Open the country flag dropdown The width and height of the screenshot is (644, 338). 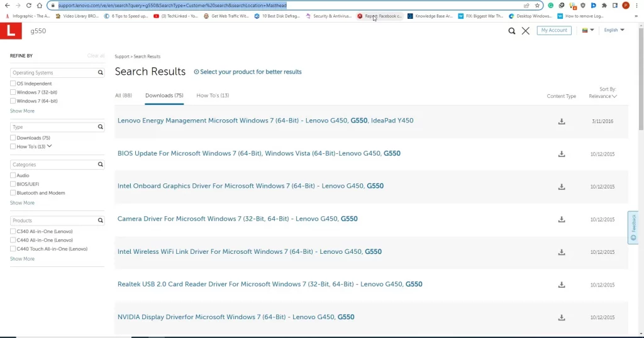(x=588, y=30)
